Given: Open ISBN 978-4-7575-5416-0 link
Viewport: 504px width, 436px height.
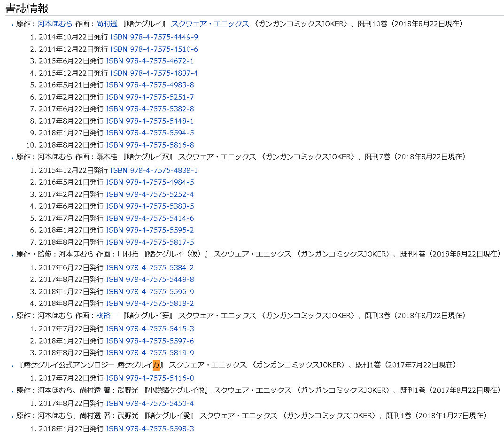Looking at the screenshot, I should point(150,378).
